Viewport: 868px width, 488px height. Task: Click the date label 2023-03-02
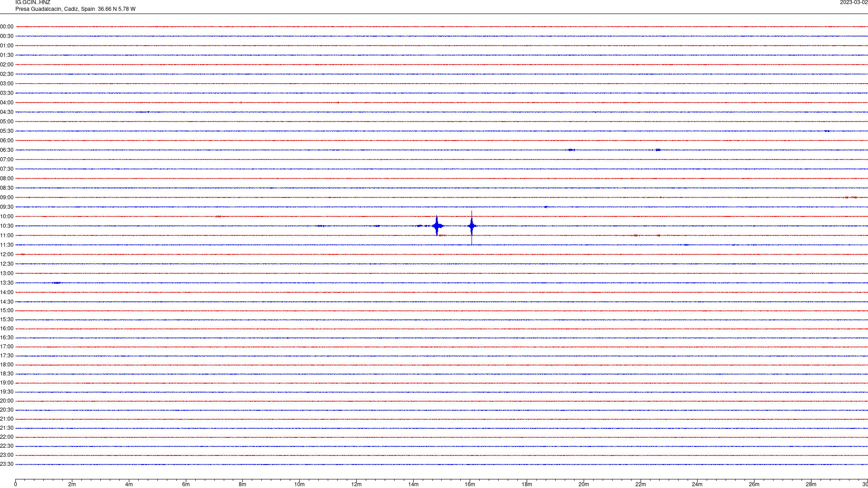854,2
